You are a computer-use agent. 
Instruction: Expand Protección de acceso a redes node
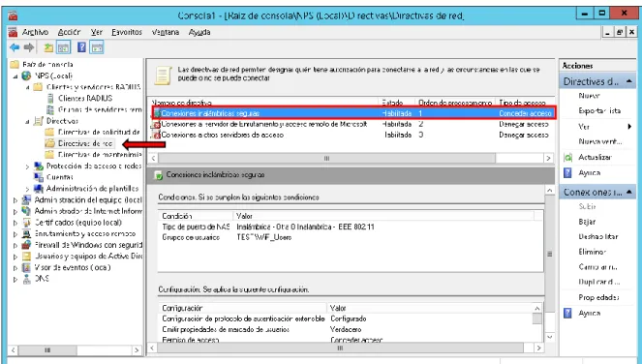[27, 167]
